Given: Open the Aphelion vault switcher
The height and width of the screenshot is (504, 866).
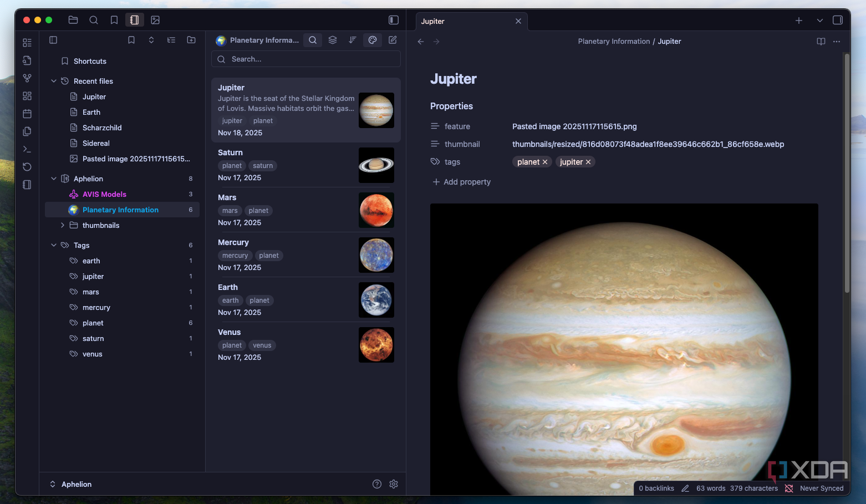Looking at the screenshot, I should point(71,484).
